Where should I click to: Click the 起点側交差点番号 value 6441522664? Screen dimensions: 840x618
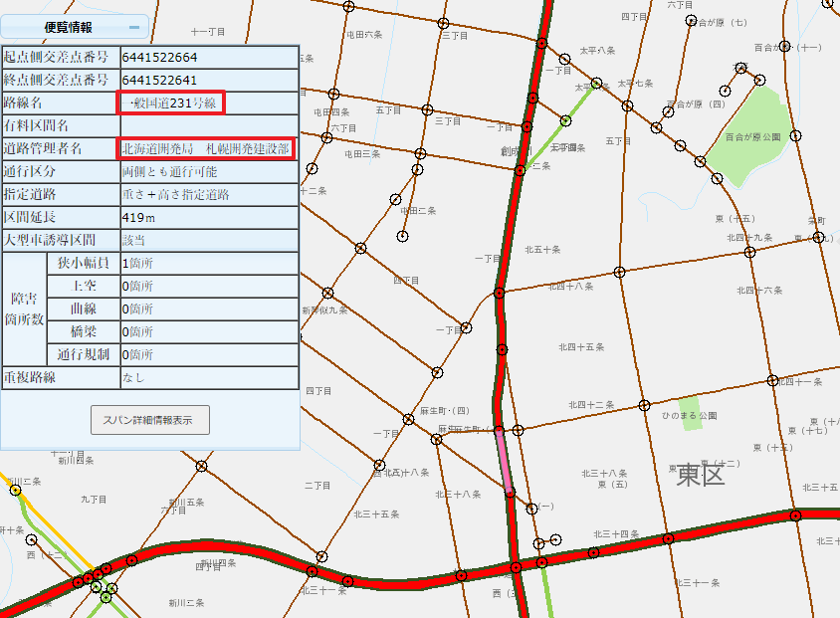click(209, 57)
